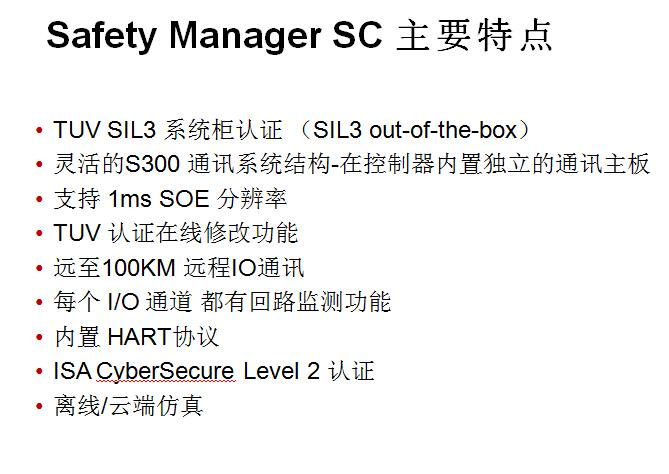Click the bullet '每个 I/O 通道 都有回路监测功能'
This screenshot has height=474, width=669.
point(222,302)
